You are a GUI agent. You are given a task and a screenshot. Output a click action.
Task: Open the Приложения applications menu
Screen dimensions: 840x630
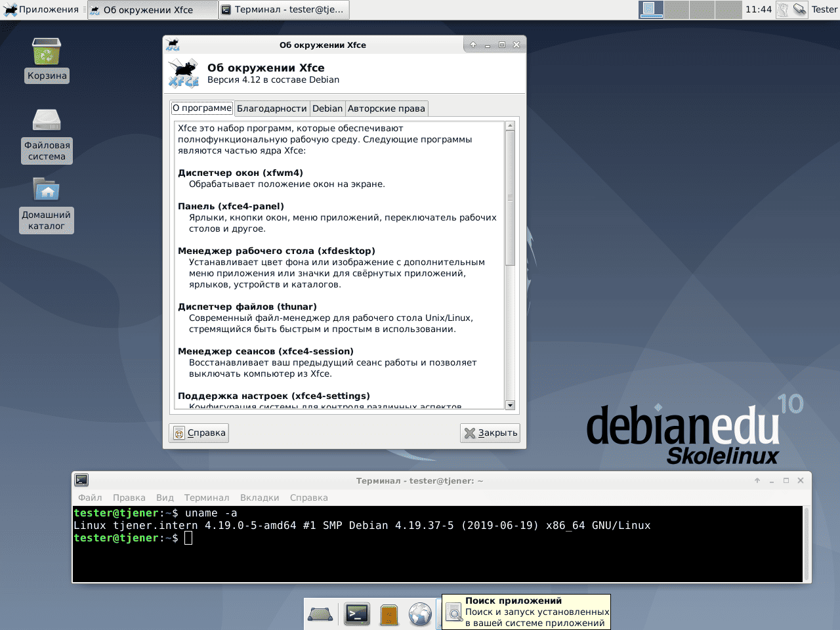click(x=41, y=9)
